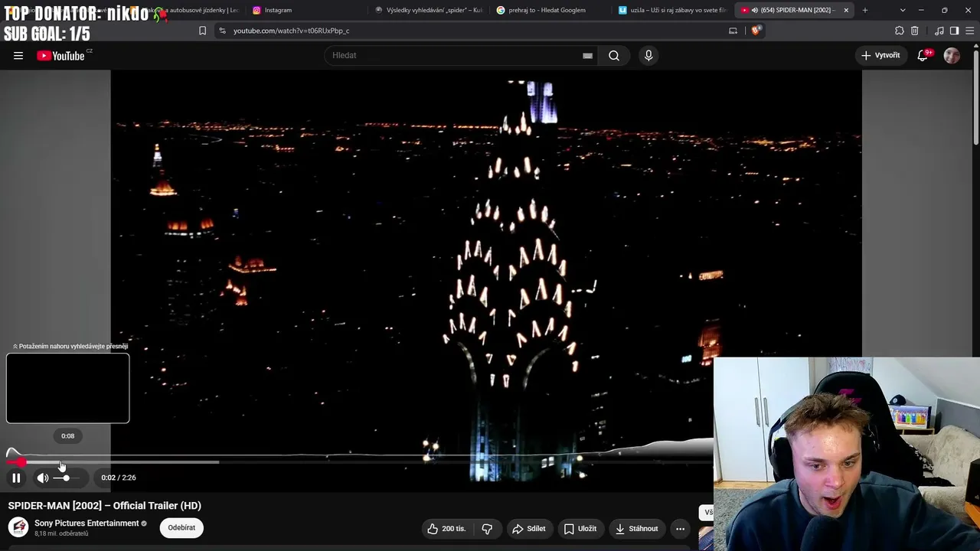Click the 0:02 / 2:26 time display
The image size is (980, 551).
pyautogui.click(x=119, y=478)
